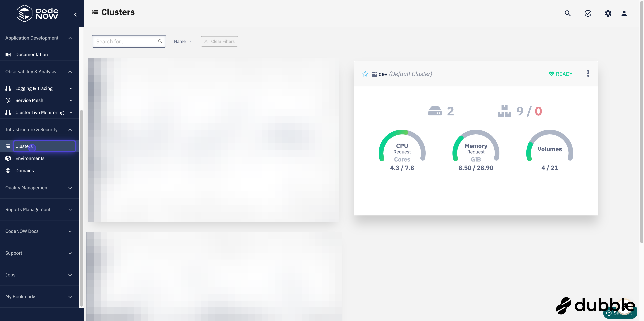Click the clusters list icon beside page title

pos(95,12)
